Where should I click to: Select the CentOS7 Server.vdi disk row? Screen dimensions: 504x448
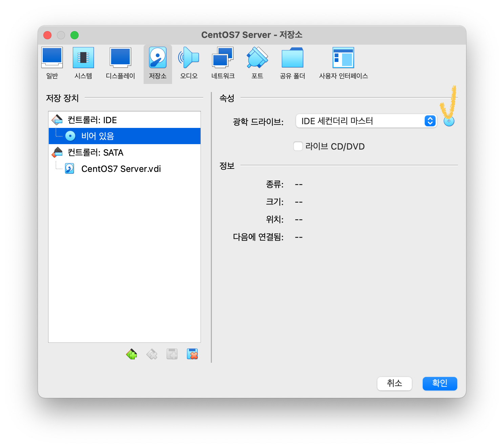[x=125, y=169]
